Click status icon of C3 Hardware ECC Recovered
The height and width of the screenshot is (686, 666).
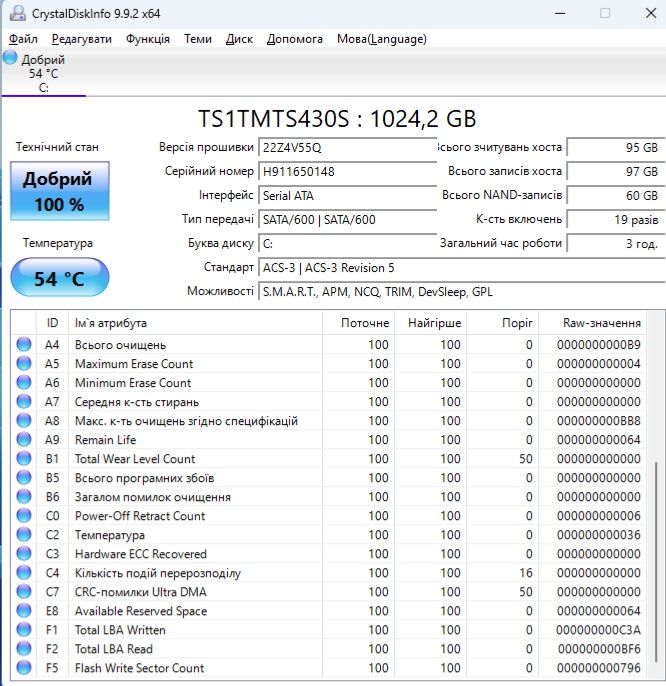24,553
